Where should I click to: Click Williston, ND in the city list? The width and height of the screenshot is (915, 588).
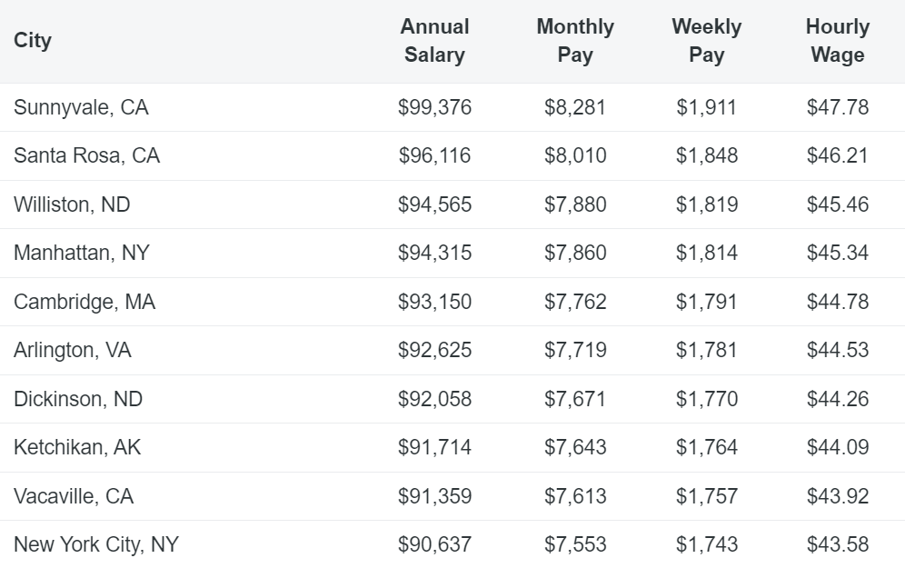pyautogui.click(x=72, y=204)
